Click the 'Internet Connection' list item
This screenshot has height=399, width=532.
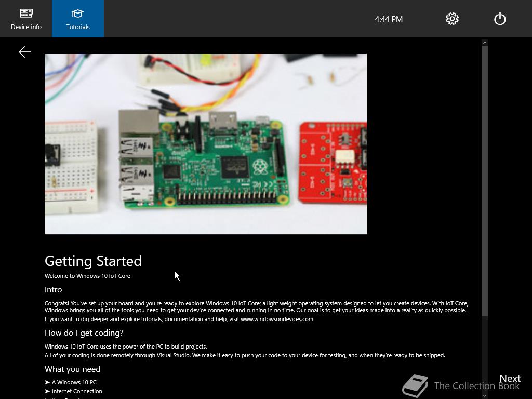pos(73,391)
